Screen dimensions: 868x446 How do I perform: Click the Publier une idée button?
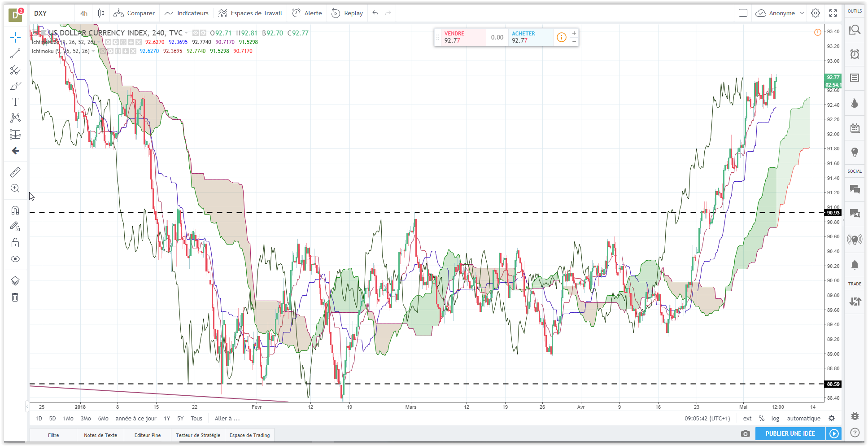click(x=790, y=433)
